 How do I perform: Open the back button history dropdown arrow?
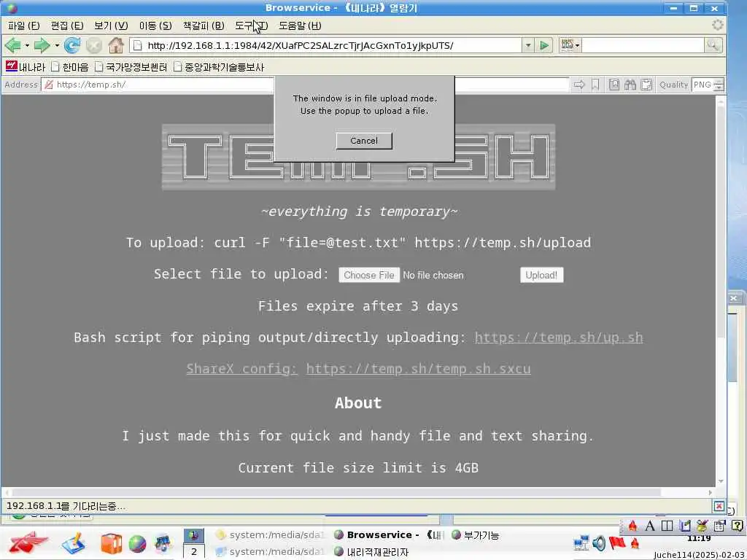pyautogui.click(x=27, y=46)
